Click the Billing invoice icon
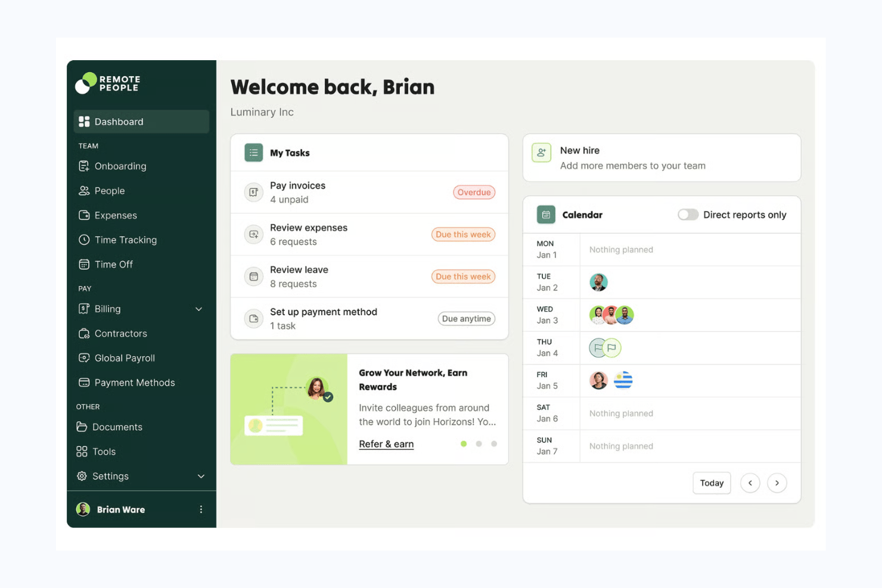This screenshot has height=588, width=882. (84, 309)
